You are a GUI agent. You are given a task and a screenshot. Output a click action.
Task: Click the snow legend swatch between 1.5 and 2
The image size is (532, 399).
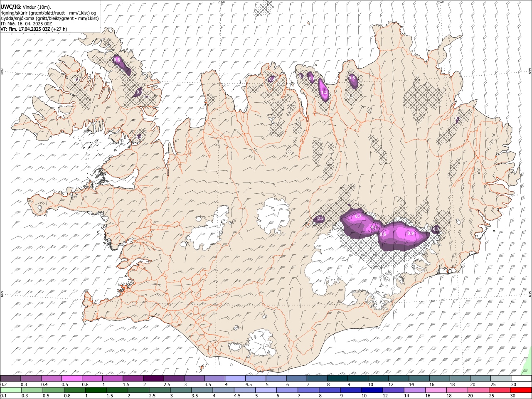point(133,378)
